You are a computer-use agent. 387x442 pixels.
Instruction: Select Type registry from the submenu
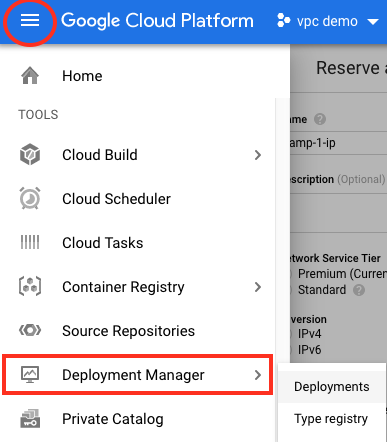(x=331, y=419)
